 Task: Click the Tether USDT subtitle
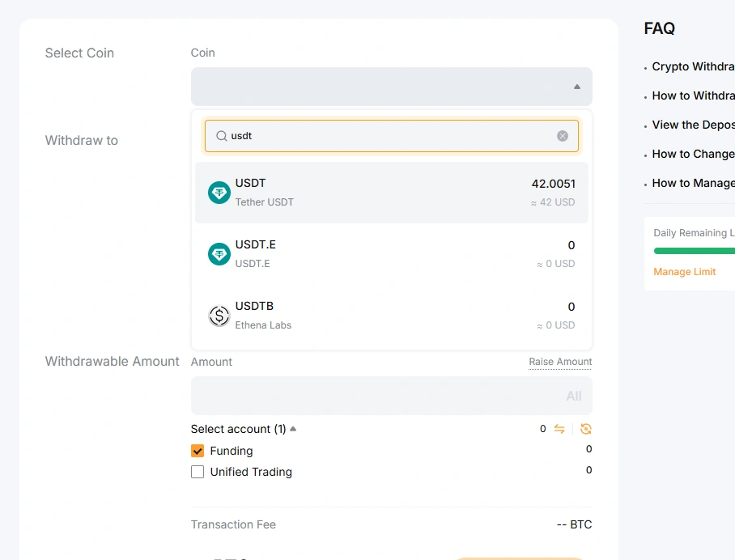click(265, 202)
